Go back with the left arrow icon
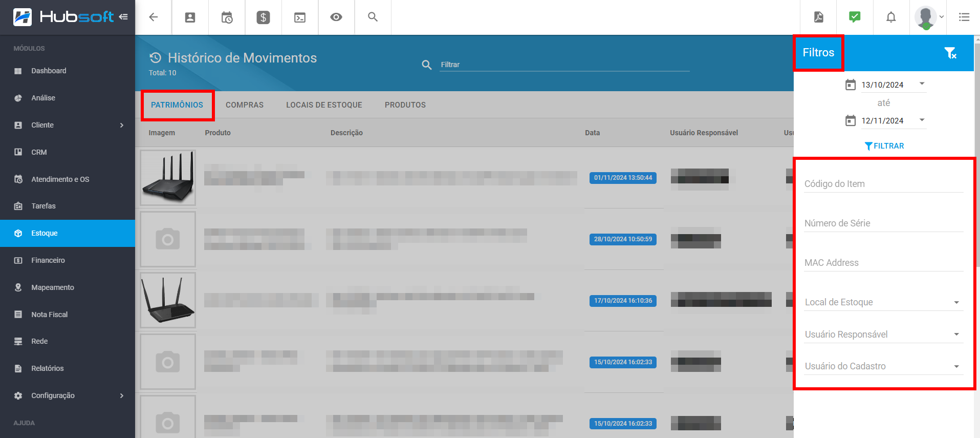The height and width of the screenshot is (438, 980). click(154, 17)
